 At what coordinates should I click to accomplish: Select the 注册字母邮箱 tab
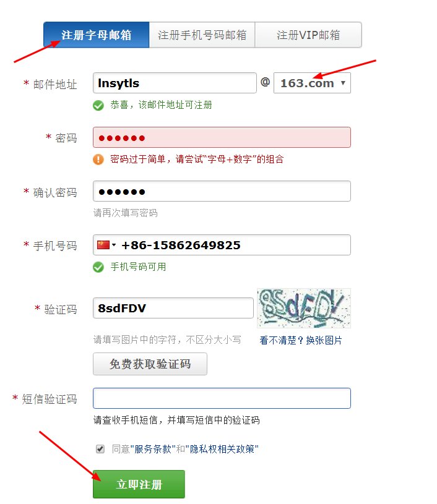(96, 35)
